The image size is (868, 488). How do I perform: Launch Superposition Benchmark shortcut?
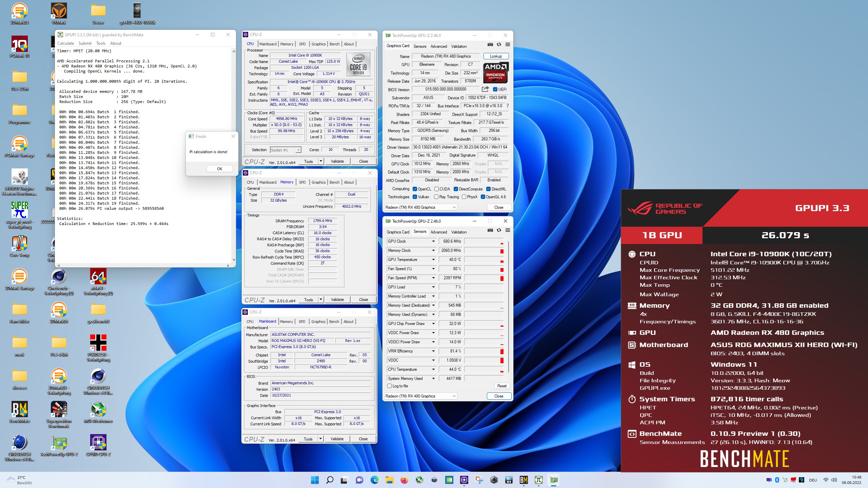pyautogui.click(x=59, y=414)
